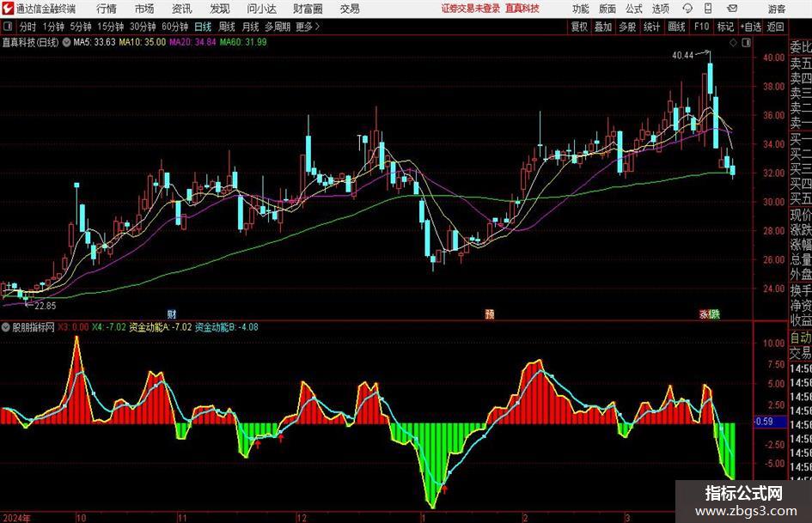Switch to the 周线 weekly tab
Image resolution: width=812 pixels, height=523 pixels.
227,27
